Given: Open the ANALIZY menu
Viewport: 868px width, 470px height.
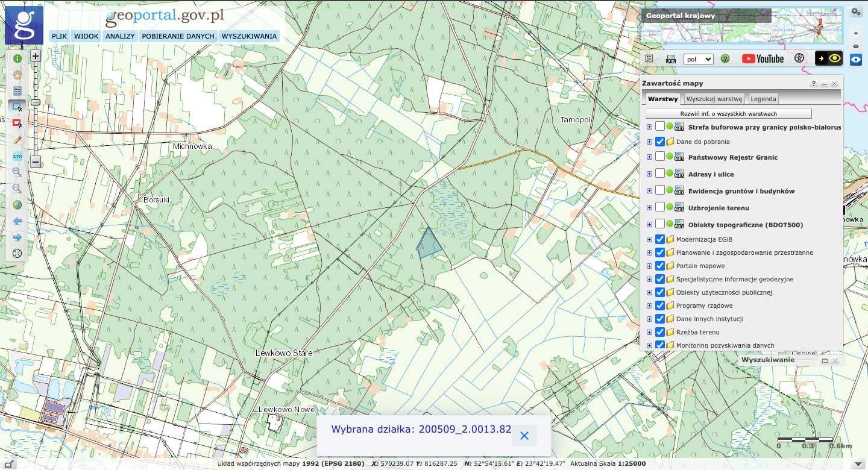Looking at the screenshot, I should [x=120, y=36].
